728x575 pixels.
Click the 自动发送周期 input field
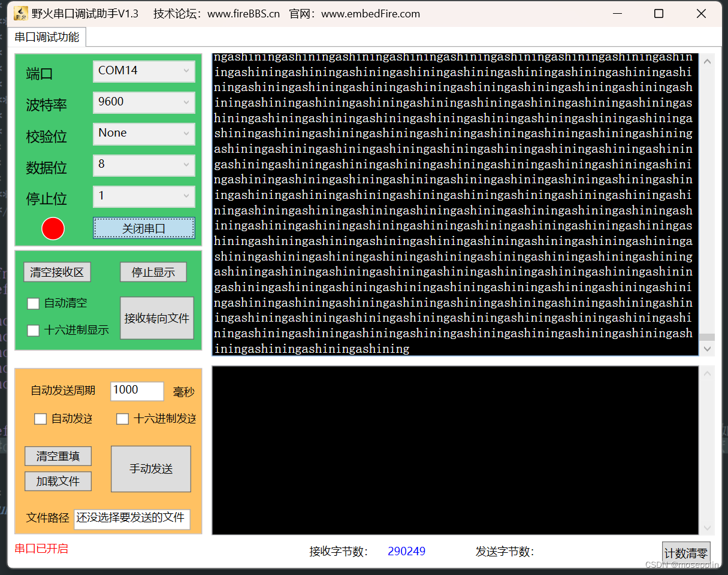pyautogui.click(x=137, y=391)
